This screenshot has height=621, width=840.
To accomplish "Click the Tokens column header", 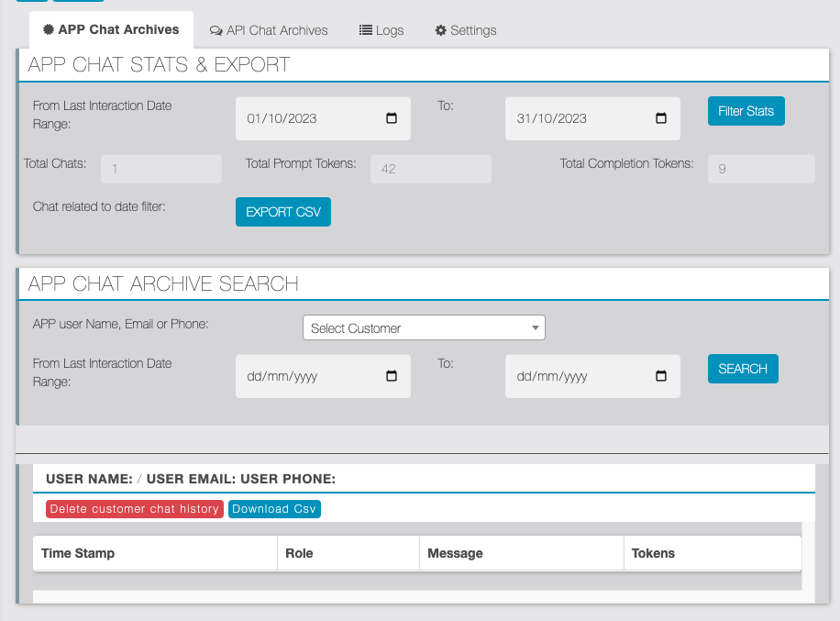I will click(x=653, y=553).
